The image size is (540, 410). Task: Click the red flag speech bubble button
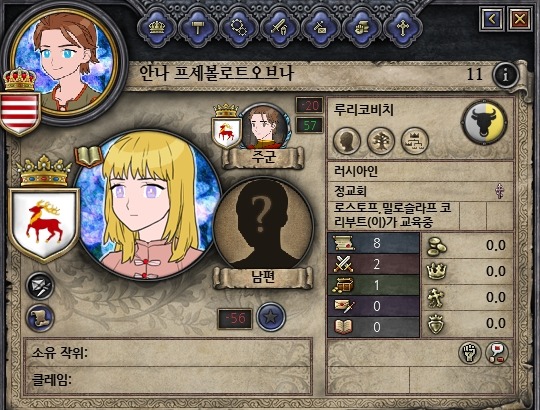[497, 353]
